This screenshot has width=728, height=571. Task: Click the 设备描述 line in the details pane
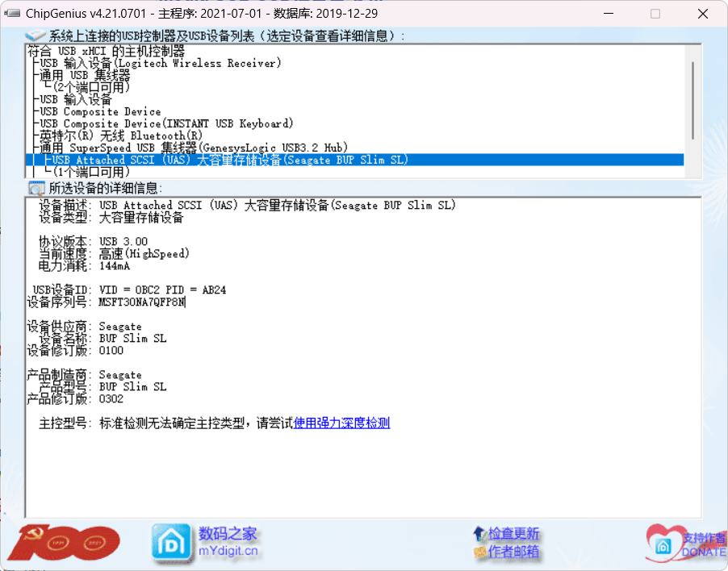(247, 206)
